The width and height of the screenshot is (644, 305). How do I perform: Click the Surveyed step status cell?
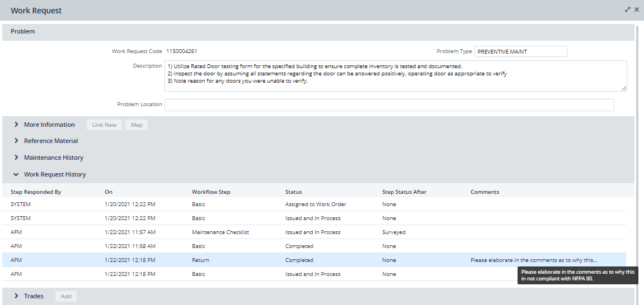click(393, 232)
